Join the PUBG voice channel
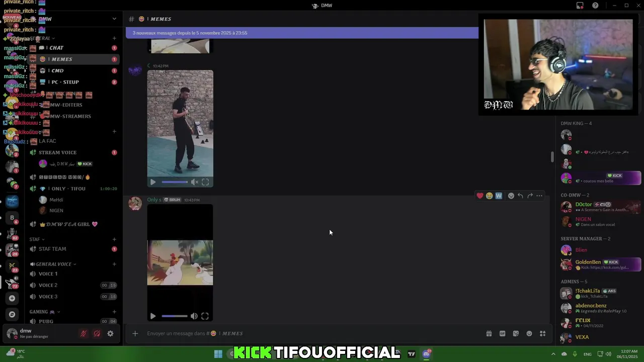 click(x=74, y=321)
